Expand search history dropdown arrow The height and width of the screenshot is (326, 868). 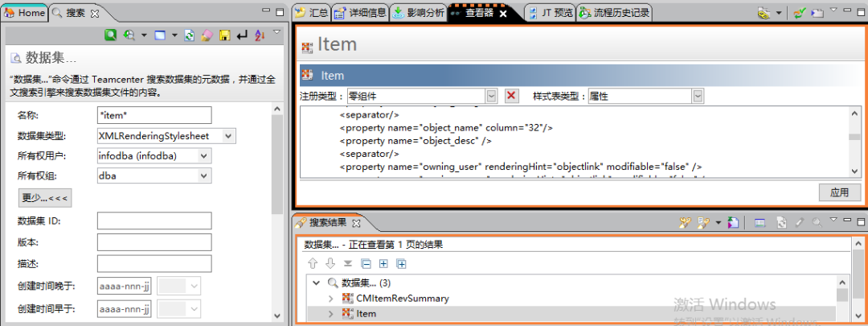(144, 35)
